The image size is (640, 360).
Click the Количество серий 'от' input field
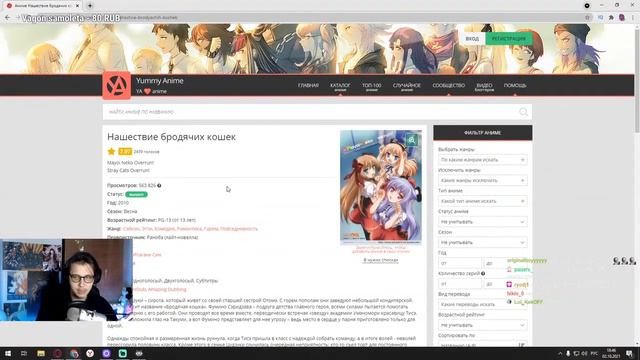460,284
